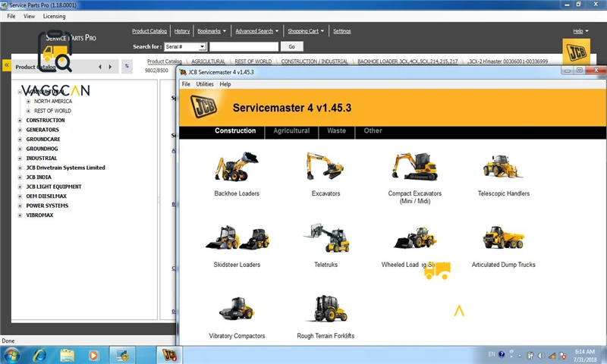Open the Skidsteer Loaders icon
Screen dimensions: 607x364
[236, 240]
